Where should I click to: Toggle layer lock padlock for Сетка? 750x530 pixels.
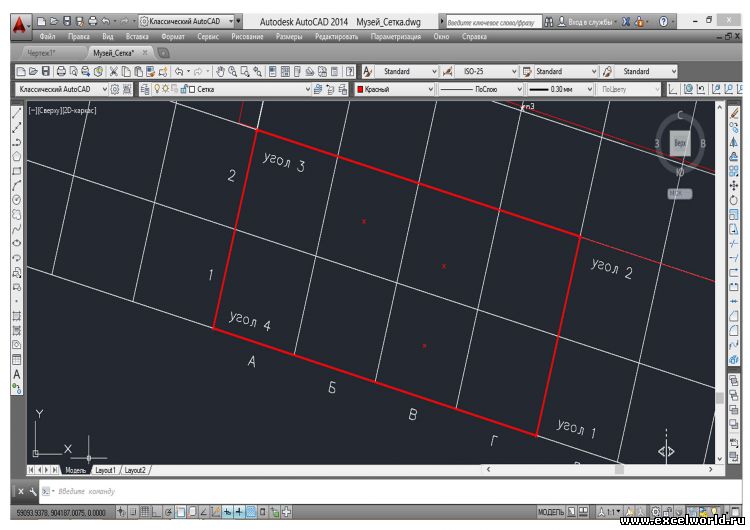pos(183,89)
